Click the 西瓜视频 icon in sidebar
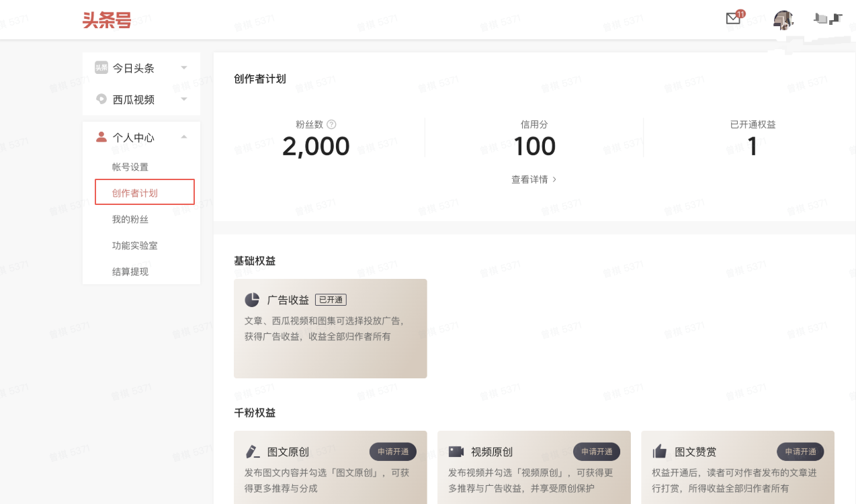This screenshot has height=504, width=856. coord(101,99)
